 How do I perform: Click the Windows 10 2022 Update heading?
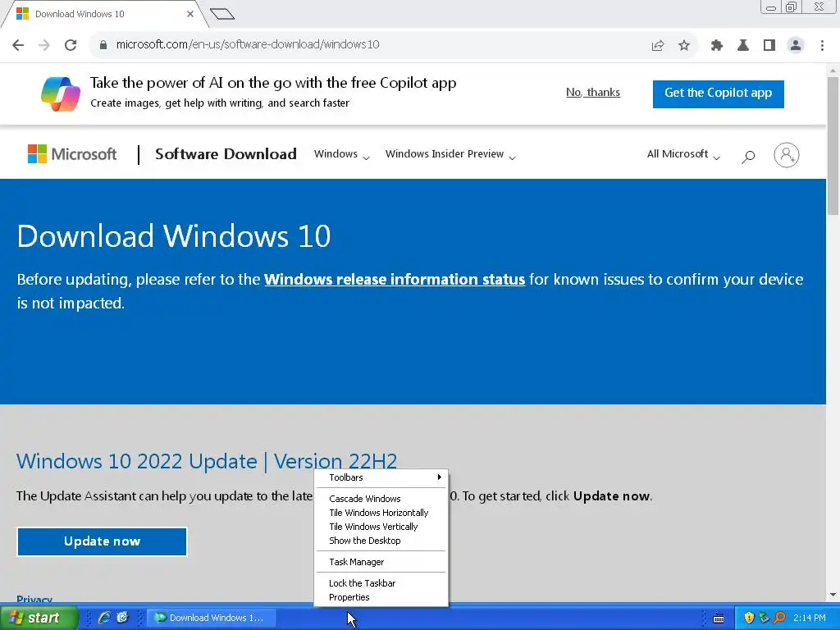click(x=207, y=461)
